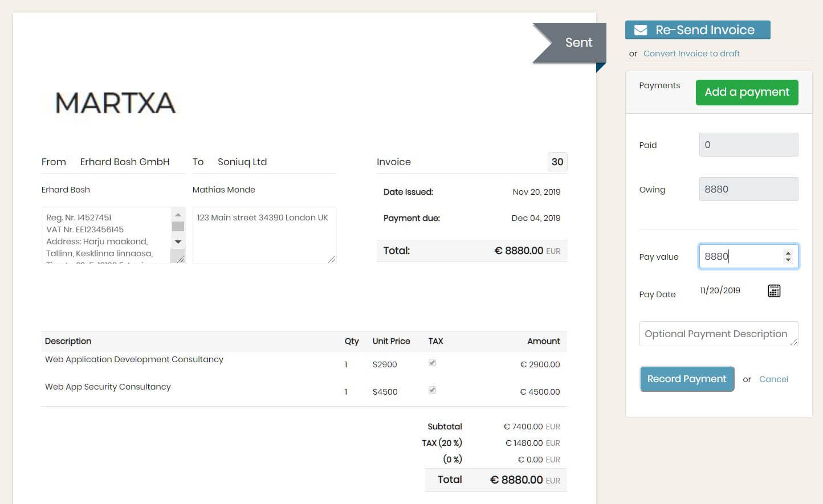The width and height of the screenshot is (823, 504).
Task: Click the Web Application Development Consultancy description
Action: pyautogui.click(x=134, y=359)
